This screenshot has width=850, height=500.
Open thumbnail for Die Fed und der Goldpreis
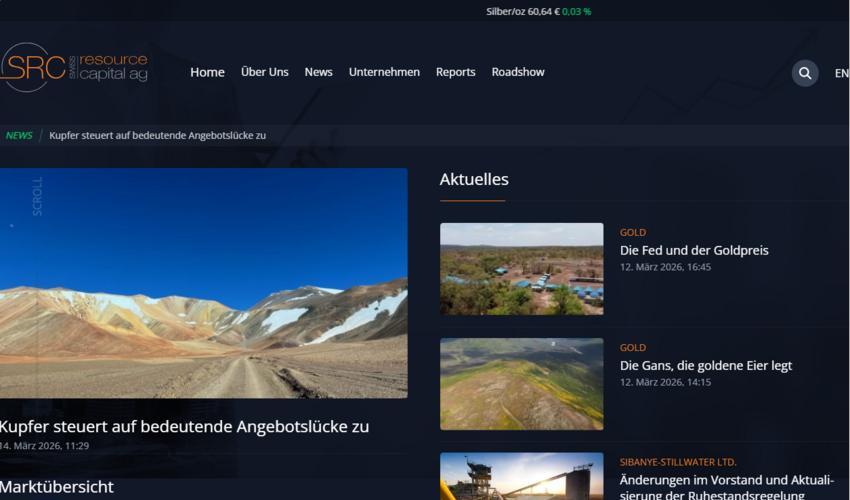521,269
